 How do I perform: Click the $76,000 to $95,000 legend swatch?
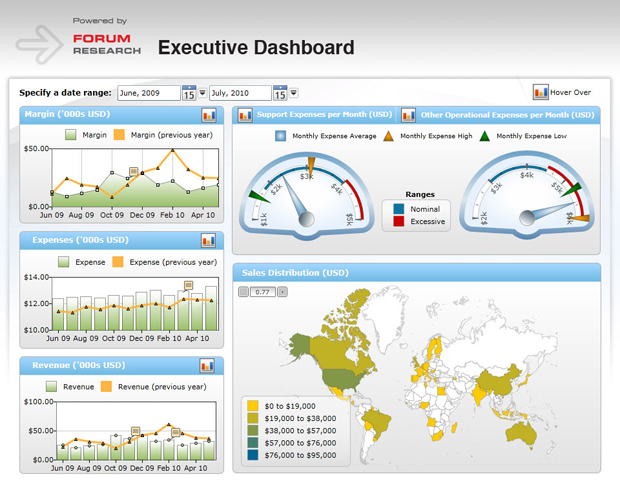coord(253,455)
